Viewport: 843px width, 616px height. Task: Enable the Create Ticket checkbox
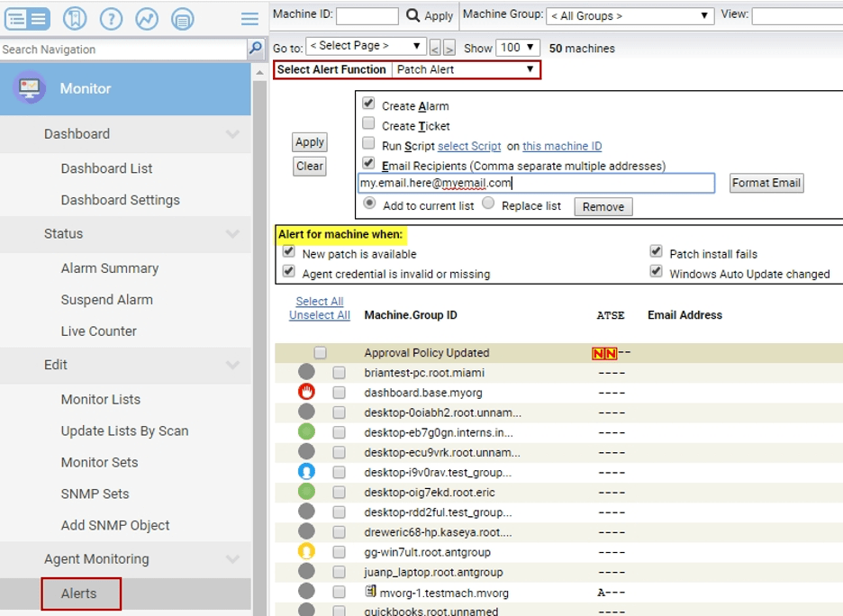coord(368,123)
